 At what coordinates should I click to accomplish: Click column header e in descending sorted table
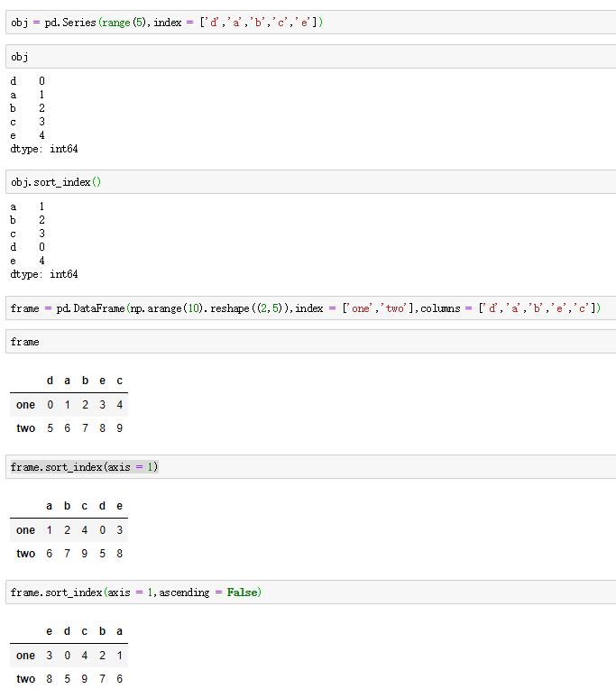coord(50,631)
